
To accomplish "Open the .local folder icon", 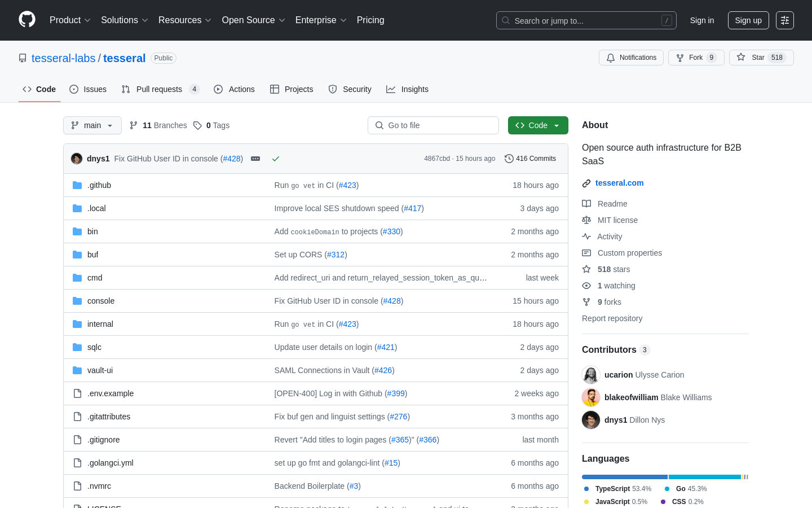I will [77, 208].
